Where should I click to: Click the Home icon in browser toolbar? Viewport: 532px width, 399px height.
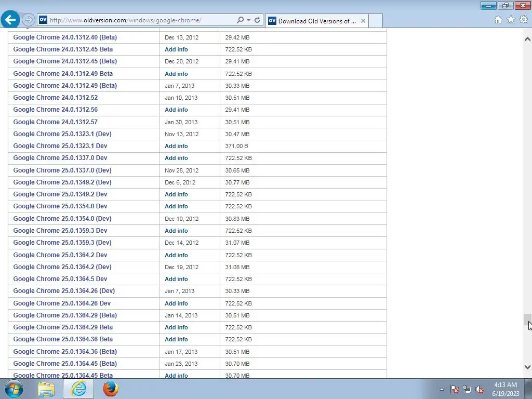tap(498, 20)
